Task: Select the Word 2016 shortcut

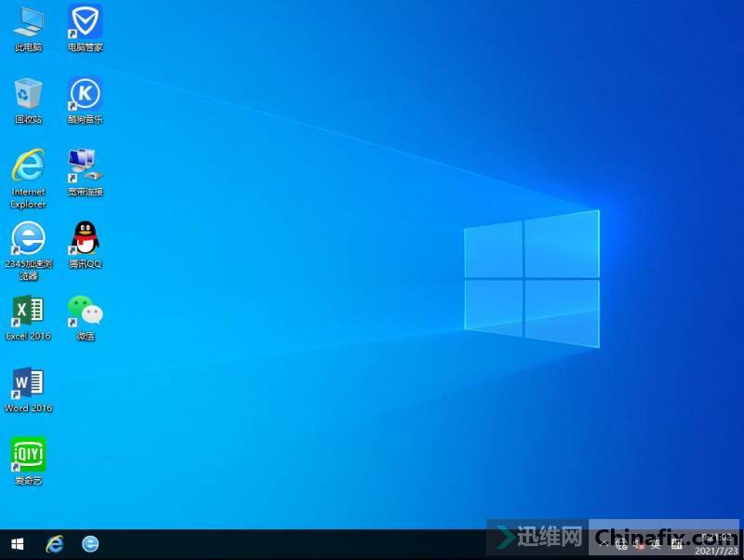Action: [x=29, y=390]
